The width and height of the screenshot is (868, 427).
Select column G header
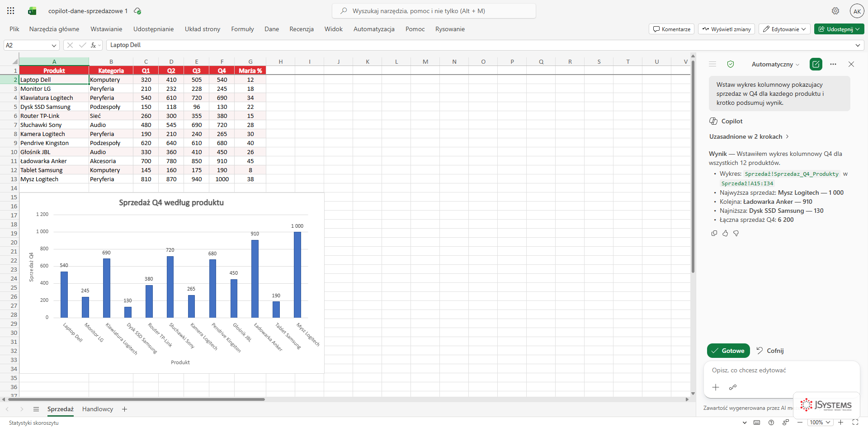point(250,62)
